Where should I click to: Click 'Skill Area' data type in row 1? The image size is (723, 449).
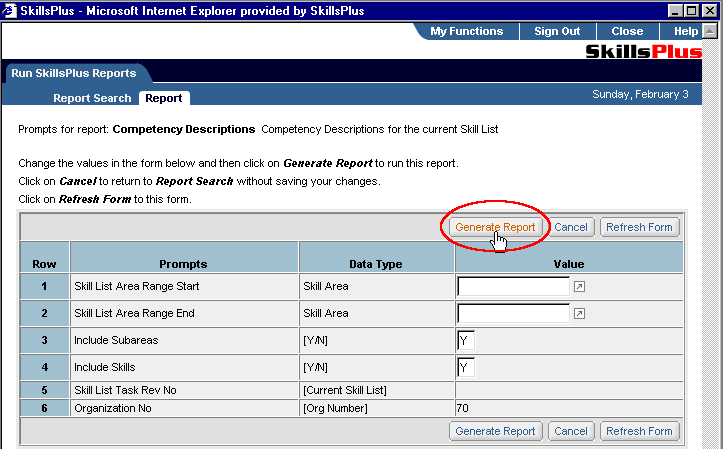pyautogui.click(x=326, y=286)
